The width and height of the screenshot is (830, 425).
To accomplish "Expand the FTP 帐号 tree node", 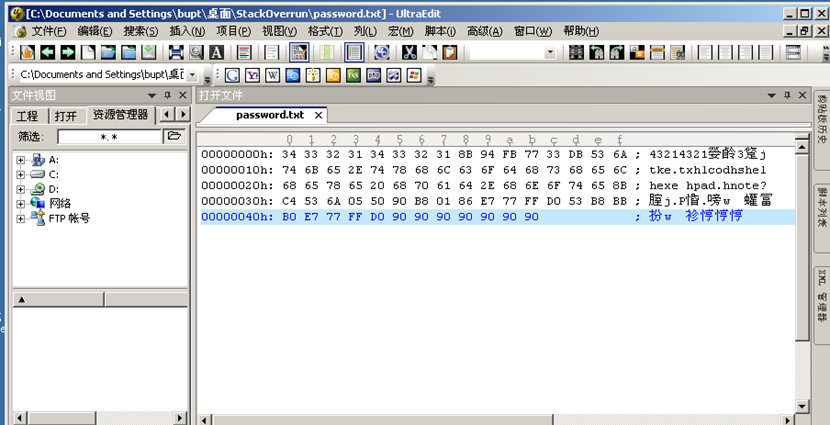I will click(x=20, y=217).
